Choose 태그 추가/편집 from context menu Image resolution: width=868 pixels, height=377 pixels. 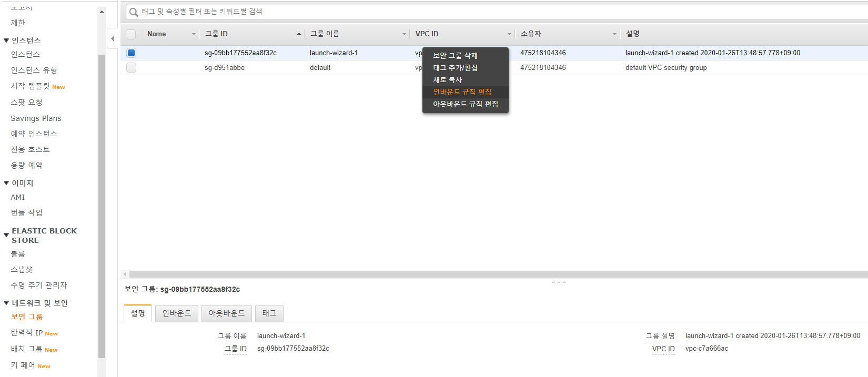click(466, 68)
